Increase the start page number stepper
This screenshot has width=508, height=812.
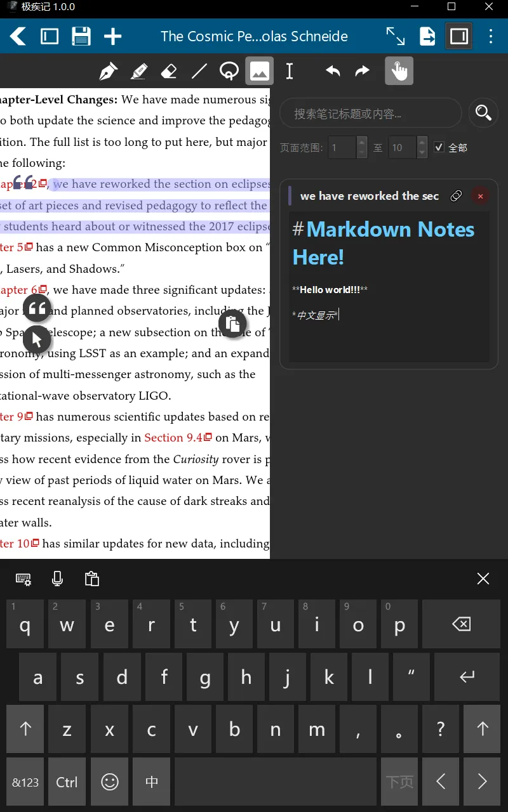[x=362, y=142]
